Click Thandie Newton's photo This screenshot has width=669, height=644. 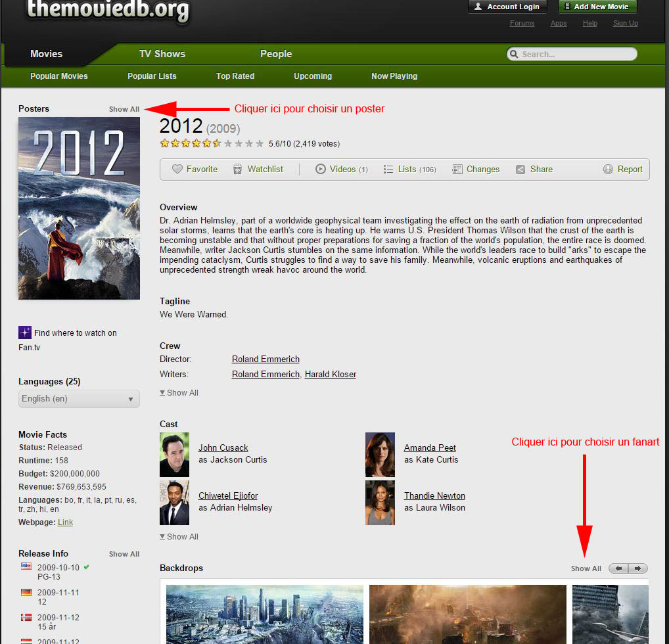(x=380, y=503)
